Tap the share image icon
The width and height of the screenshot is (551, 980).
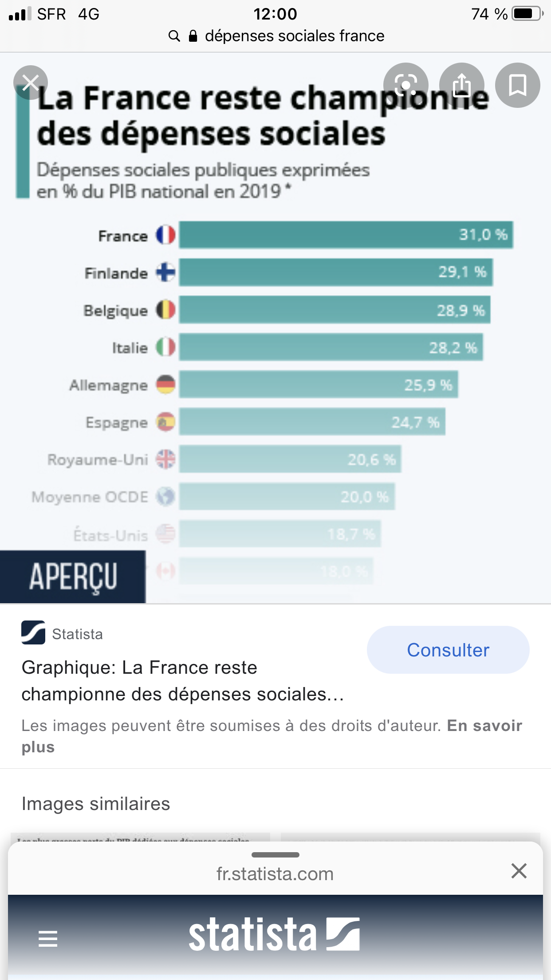(461, 85)
